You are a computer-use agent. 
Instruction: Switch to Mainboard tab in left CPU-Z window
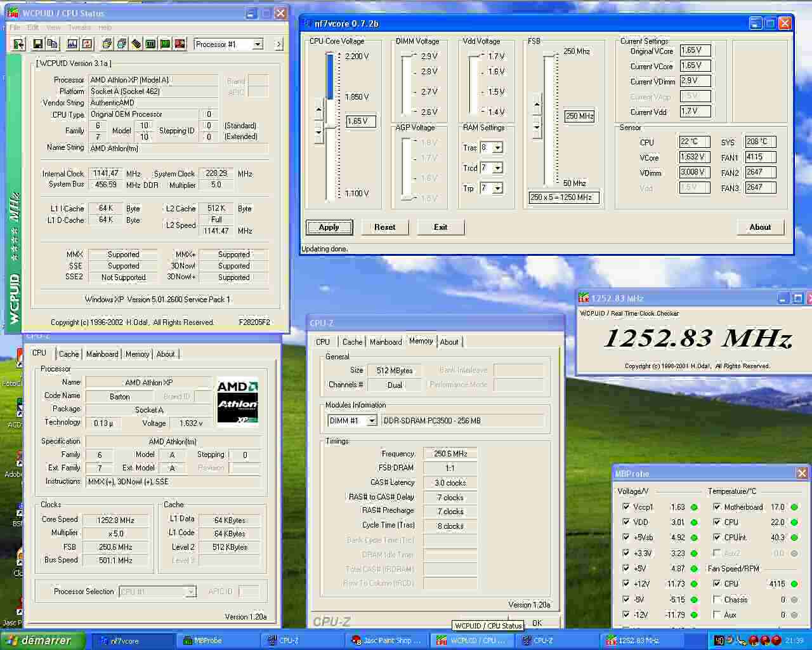(x=102, y=354)
